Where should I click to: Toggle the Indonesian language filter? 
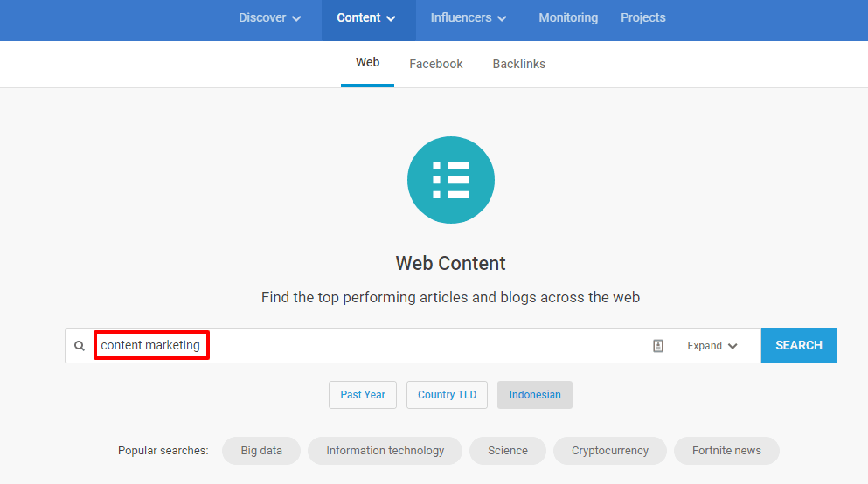click(535, 395)
